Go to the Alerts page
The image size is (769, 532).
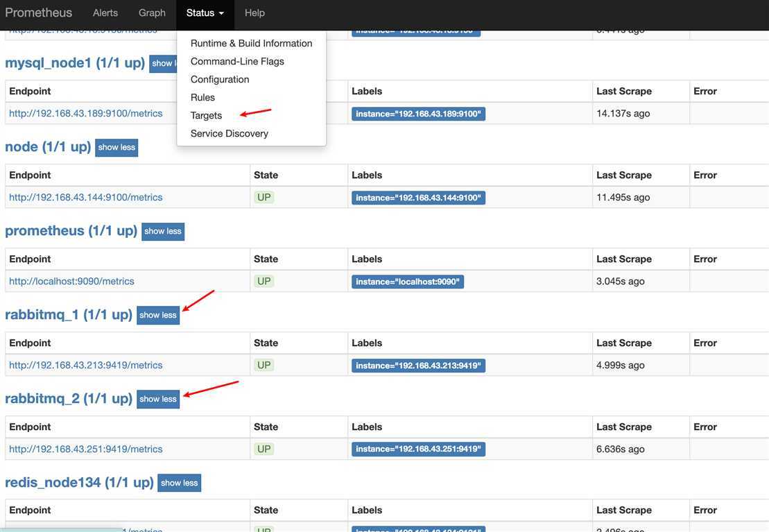coord(105,12)
